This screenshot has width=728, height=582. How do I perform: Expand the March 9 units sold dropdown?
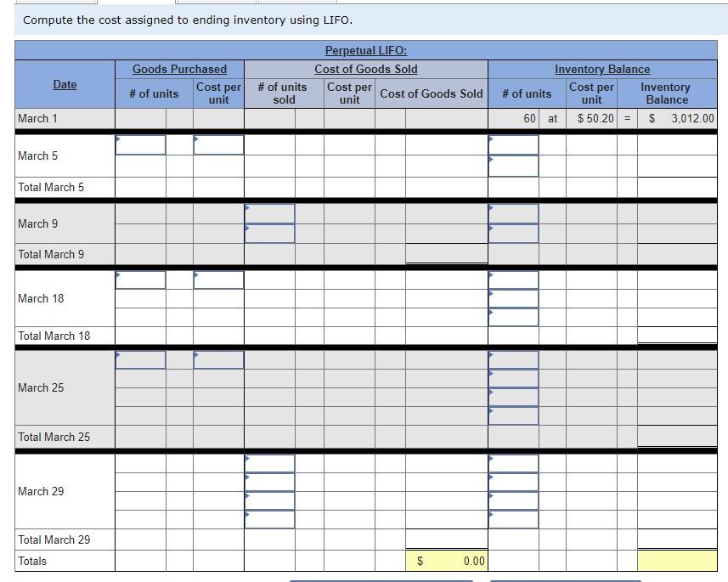click(x=269, y=212)
